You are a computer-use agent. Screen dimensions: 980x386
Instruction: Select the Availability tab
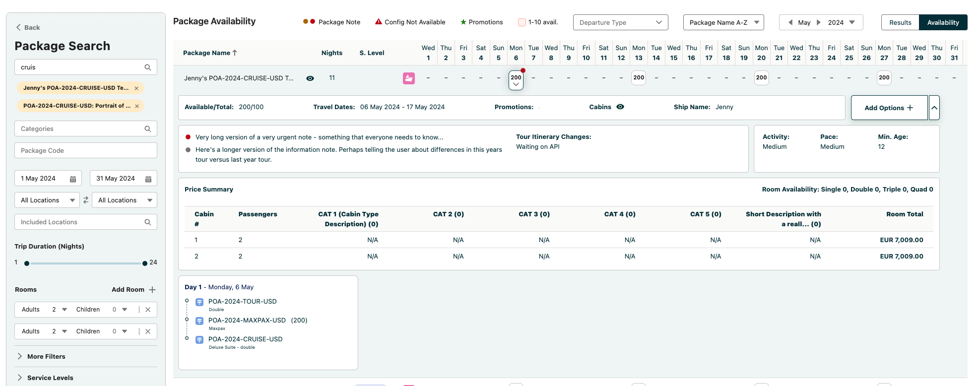pyautogui.click(x=943, y=22)
